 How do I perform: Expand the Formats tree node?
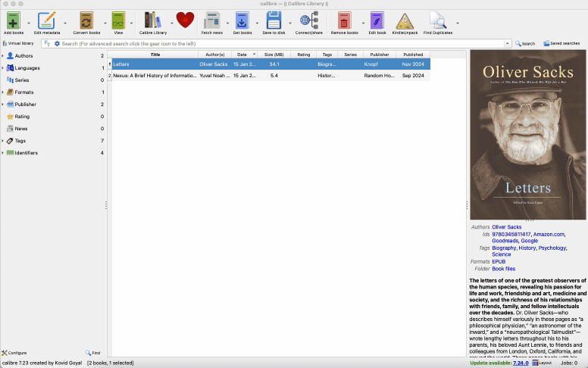(2, 92)
